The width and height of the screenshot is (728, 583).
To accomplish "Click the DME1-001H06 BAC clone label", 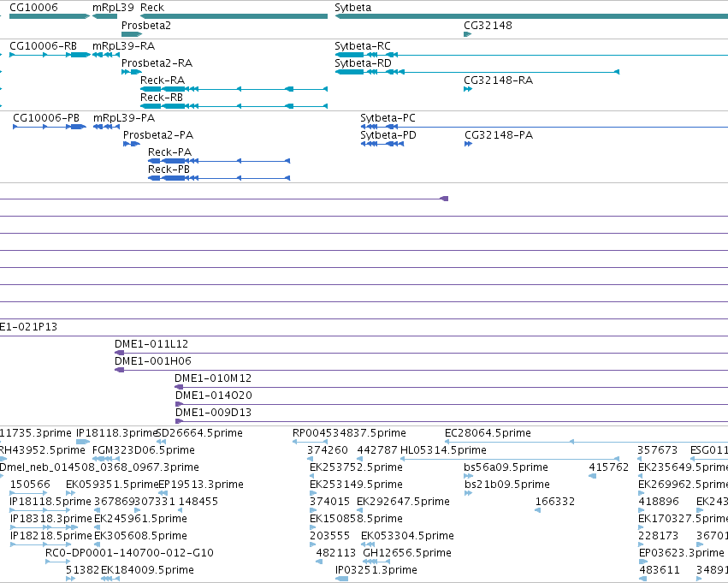I will 153,361.
